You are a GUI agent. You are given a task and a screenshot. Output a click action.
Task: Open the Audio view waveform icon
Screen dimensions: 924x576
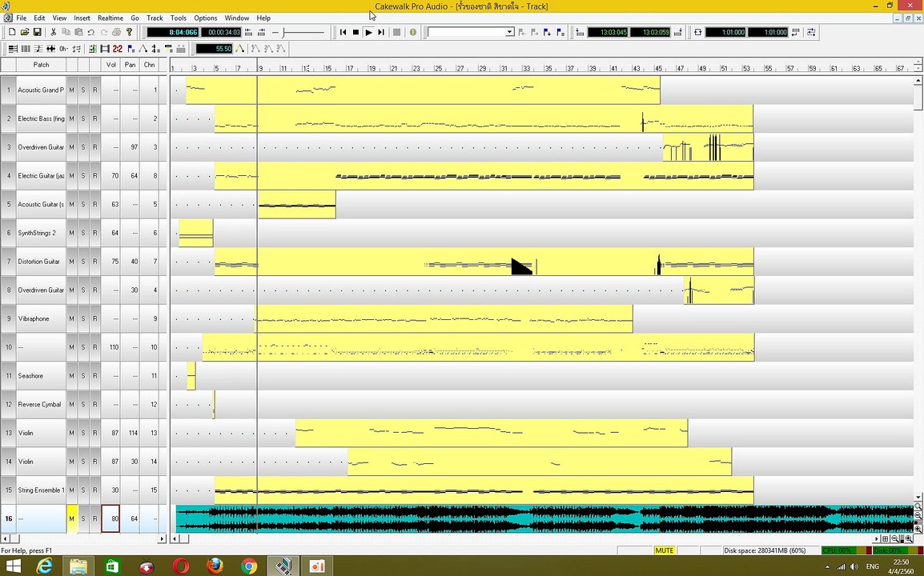(x=51, y=49)
